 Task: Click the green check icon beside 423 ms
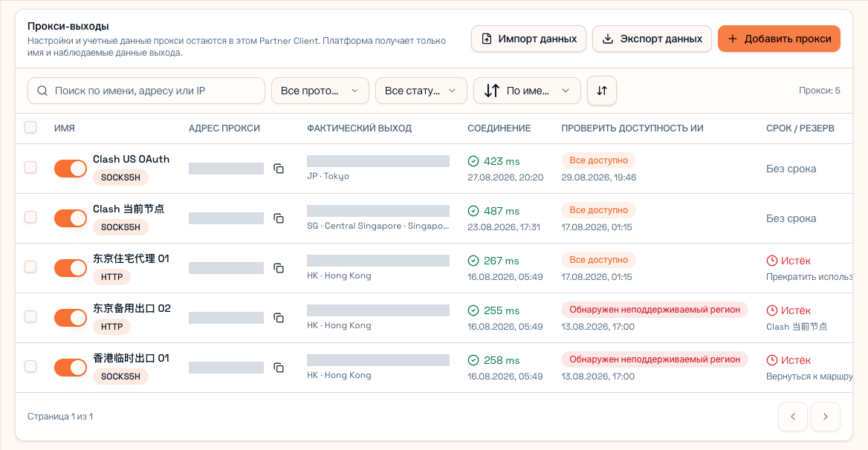pyautogui.click(x=473, y=161)
